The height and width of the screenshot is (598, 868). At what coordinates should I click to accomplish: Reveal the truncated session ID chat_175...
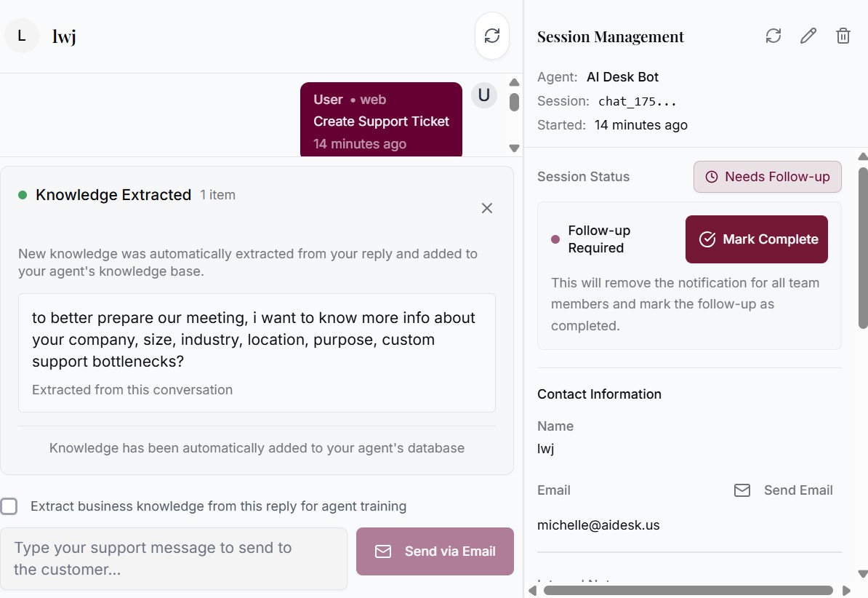(638, 101)
